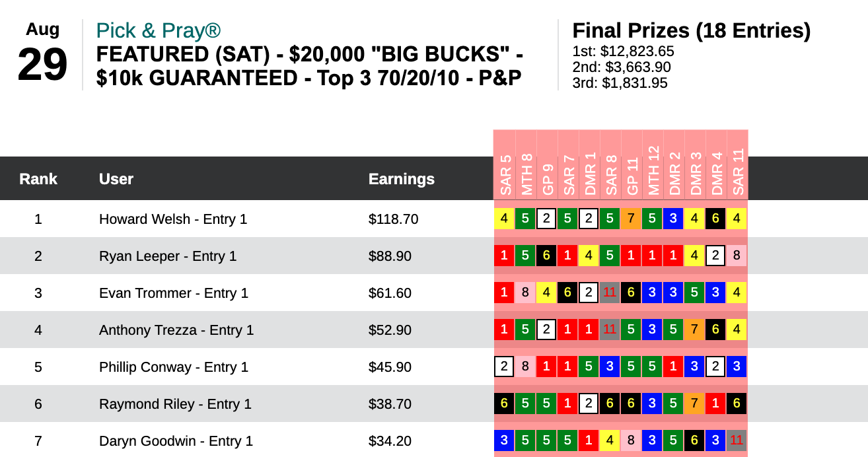Open the SAR 11 race column header
This screenshot has width=868, height=457.
pos(738,172)
